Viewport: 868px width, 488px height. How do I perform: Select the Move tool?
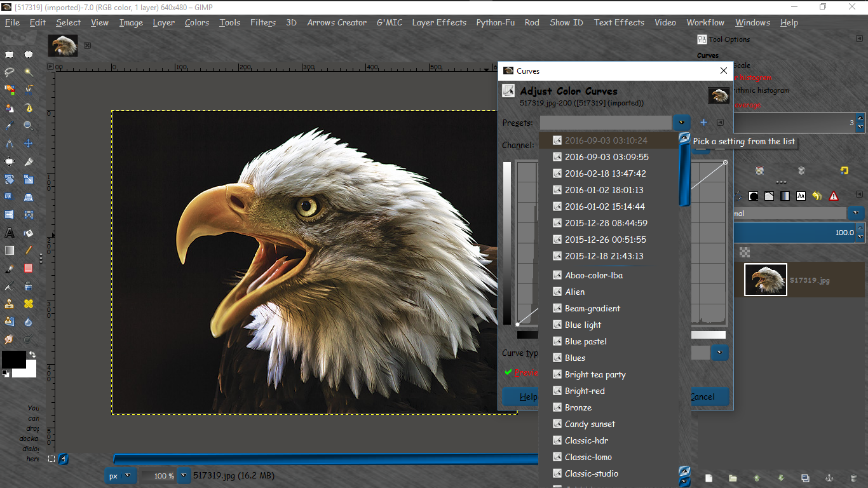(29, 144)
